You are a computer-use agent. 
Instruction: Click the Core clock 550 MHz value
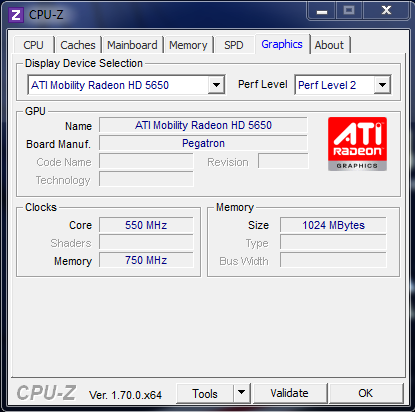pyautogui.click(x=146, y=225)
